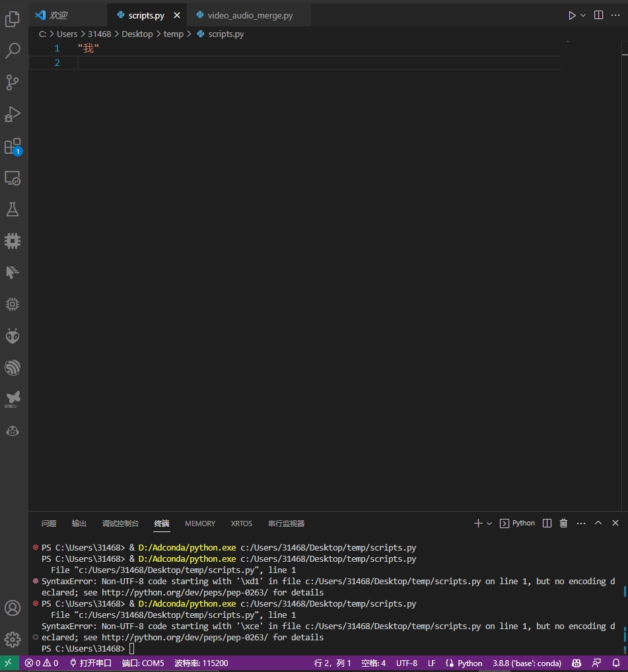628x672 pixels.
Task: Delete terminal with trash icon
Action: point(563,523)
